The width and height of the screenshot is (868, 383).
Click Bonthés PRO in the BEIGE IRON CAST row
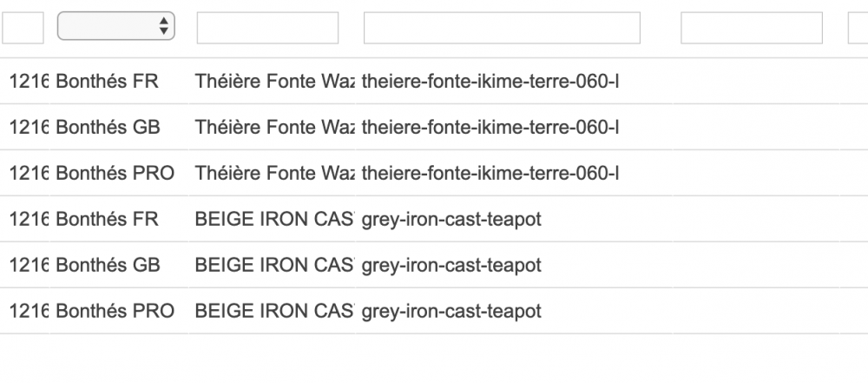click(115, 311)
